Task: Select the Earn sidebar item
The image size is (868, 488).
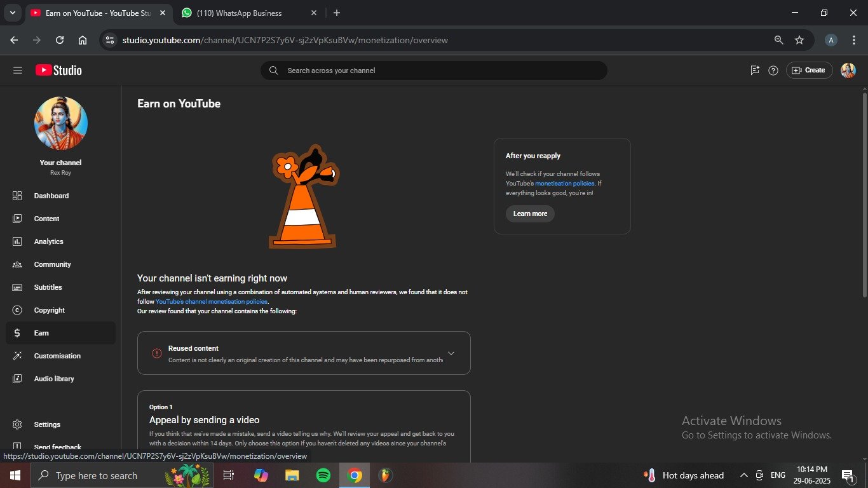Action: tap(61, 333)
